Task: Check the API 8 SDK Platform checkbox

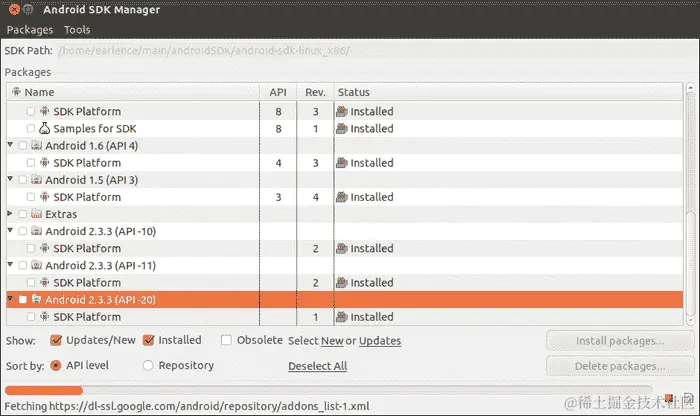Action: pos(30,111)
